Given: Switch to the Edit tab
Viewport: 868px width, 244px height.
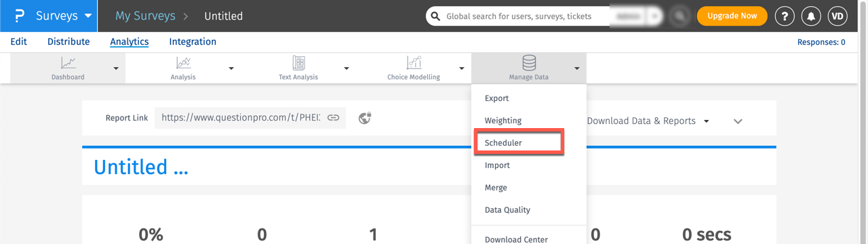Looking at the screenshot, I should pos(19,42).
